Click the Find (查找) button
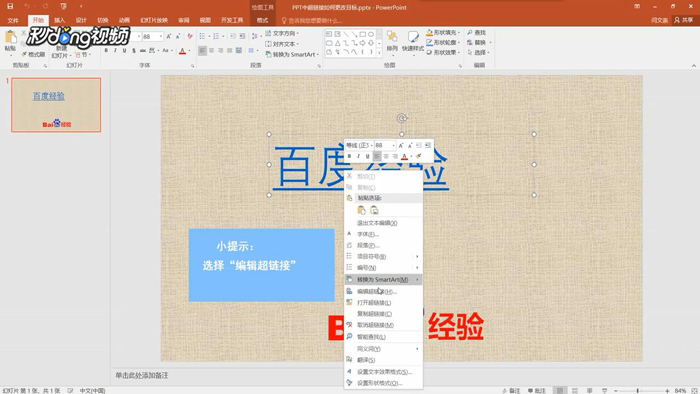This screenshot has height=394, width=700. click(x=476, y=33)
